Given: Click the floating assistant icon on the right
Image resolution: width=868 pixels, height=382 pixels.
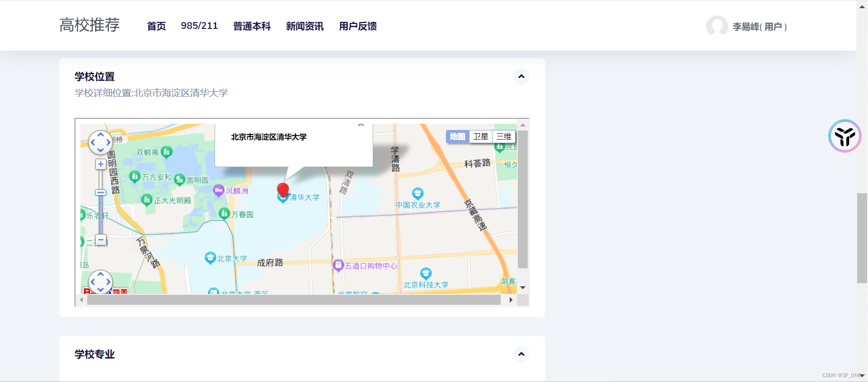Looking at the screenshot, I should pyautogui.click(x=845, y=136).
